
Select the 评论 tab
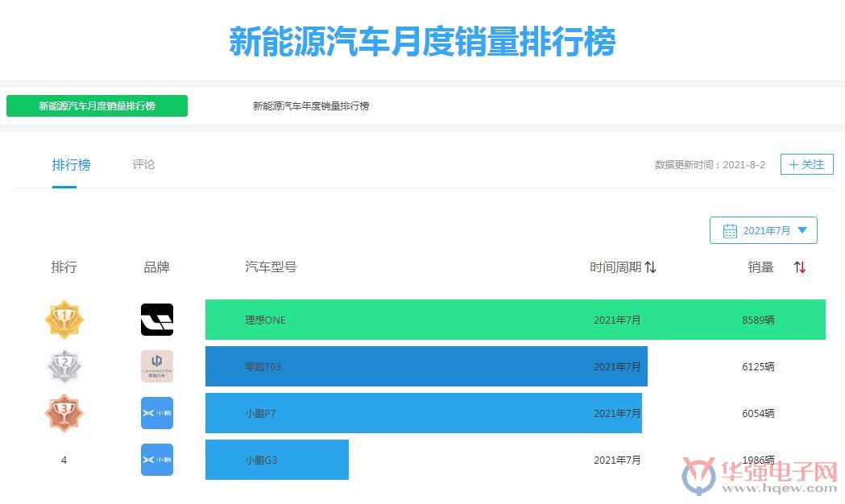(x=143, y=164)
